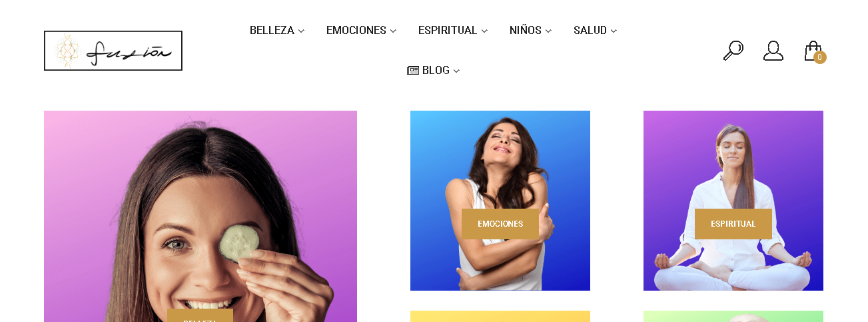Open the shopping bag cart icon
868x322 pixels.
[813, 51]
